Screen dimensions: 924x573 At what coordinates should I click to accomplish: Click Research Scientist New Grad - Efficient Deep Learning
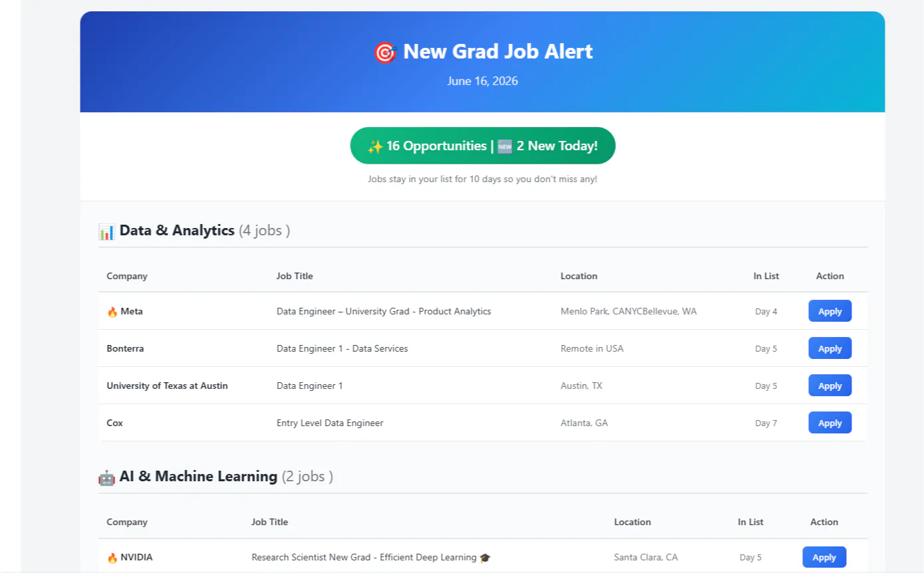[x=364, y=557]
